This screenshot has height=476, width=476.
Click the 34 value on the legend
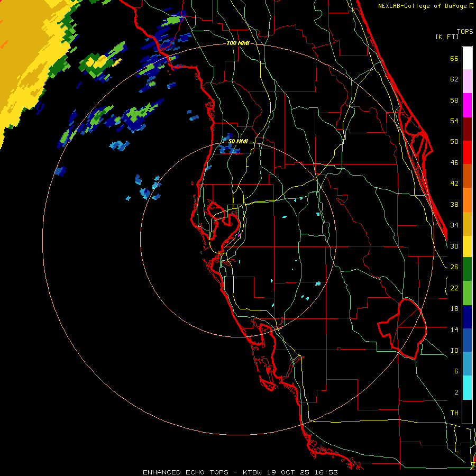454,225
